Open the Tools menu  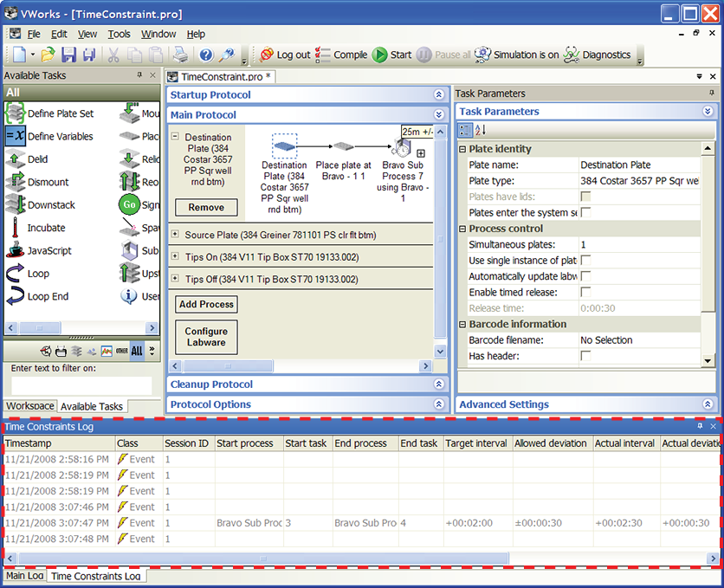pos(119,35)
